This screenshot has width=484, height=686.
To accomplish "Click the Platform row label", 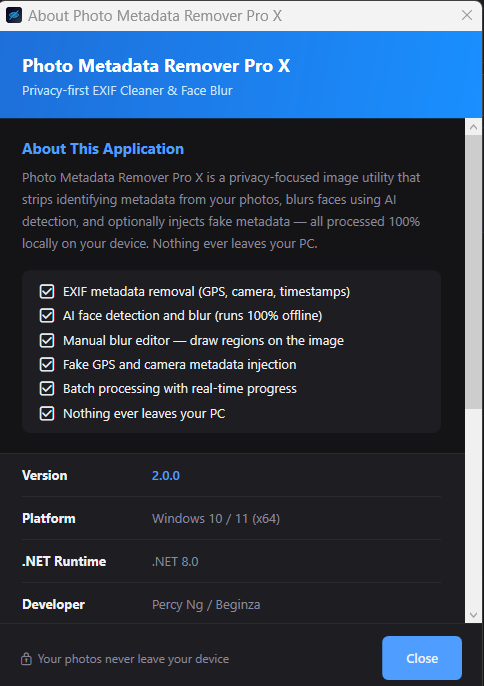I will click(x=49, y=518).
